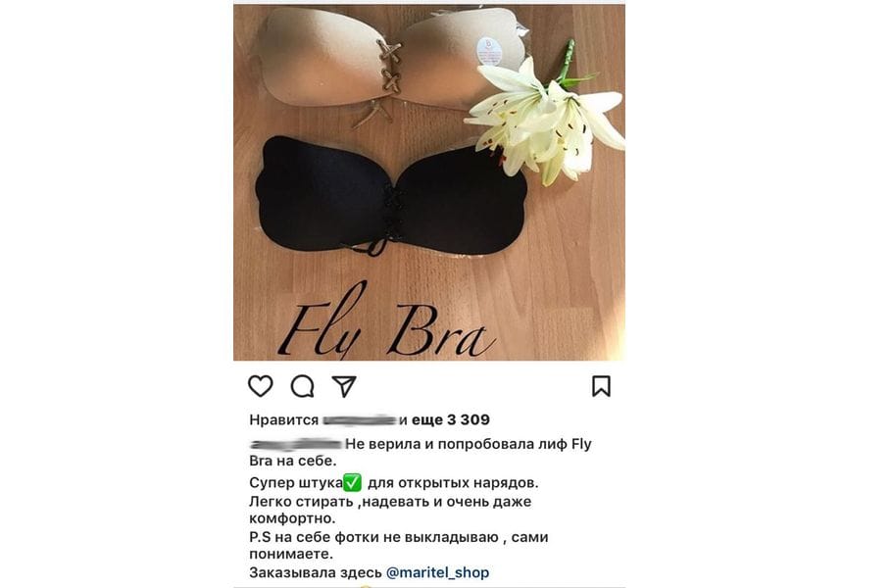The height and width of the screenshot is (588, 892).
Task: Click the word "Нравится" under the icons
Action: [284, 420]
